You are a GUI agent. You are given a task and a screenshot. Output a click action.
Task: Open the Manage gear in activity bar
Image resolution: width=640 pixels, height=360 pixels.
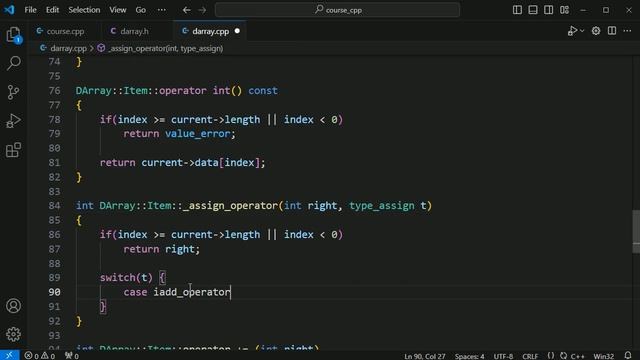pyautogui.click(x=13, y=334)
